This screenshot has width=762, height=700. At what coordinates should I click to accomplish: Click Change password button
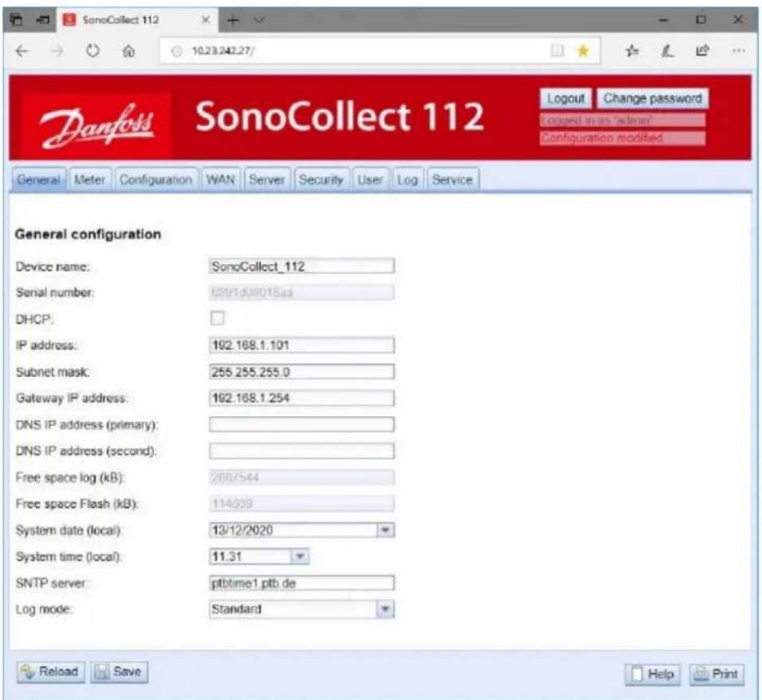click(x=653, y=99)
